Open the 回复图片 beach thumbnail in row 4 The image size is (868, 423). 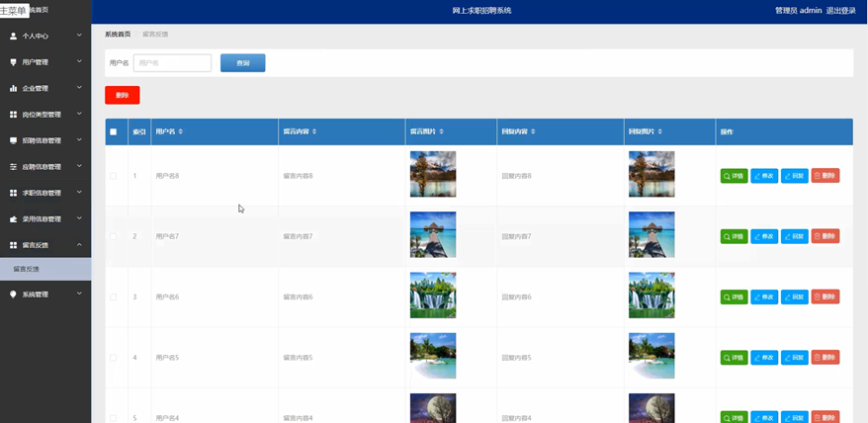tap(651, 356)
